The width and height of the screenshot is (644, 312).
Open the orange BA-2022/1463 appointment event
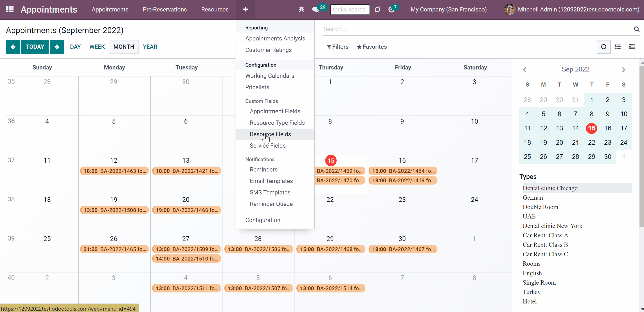click(115, 171)
